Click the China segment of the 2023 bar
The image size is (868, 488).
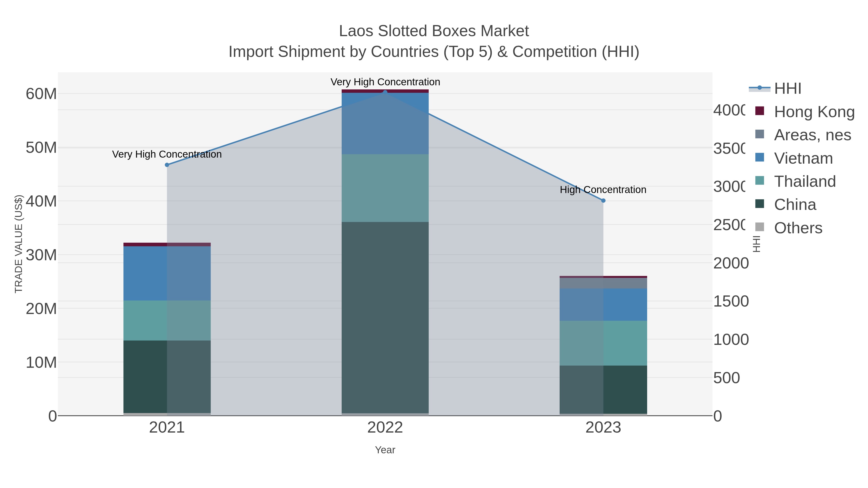tap(604, 390)
